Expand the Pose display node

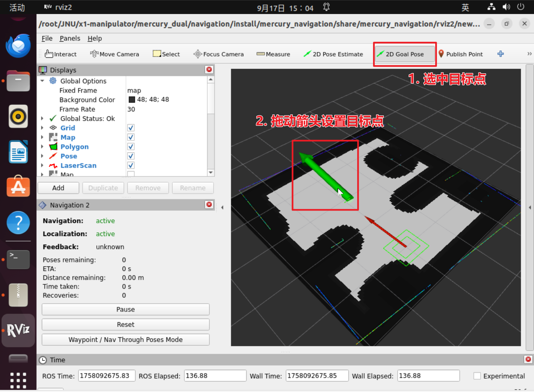click(x=42, y=156)
